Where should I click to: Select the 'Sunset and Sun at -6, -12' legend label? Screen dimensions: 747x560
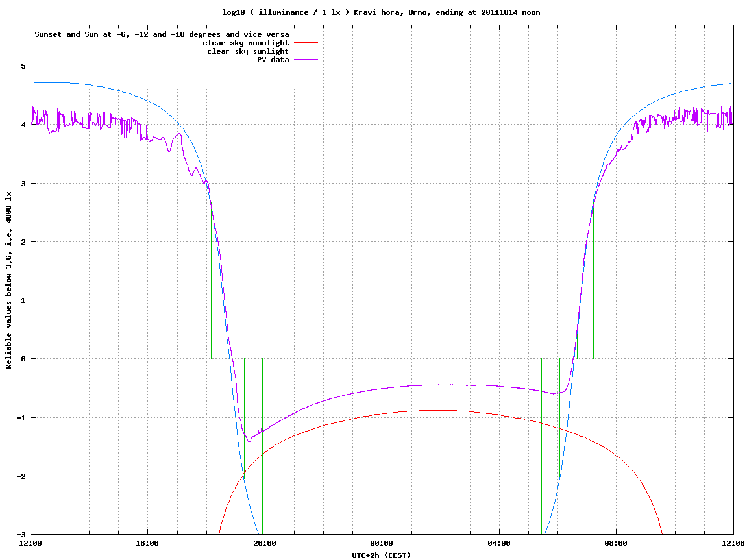point(162,34)
